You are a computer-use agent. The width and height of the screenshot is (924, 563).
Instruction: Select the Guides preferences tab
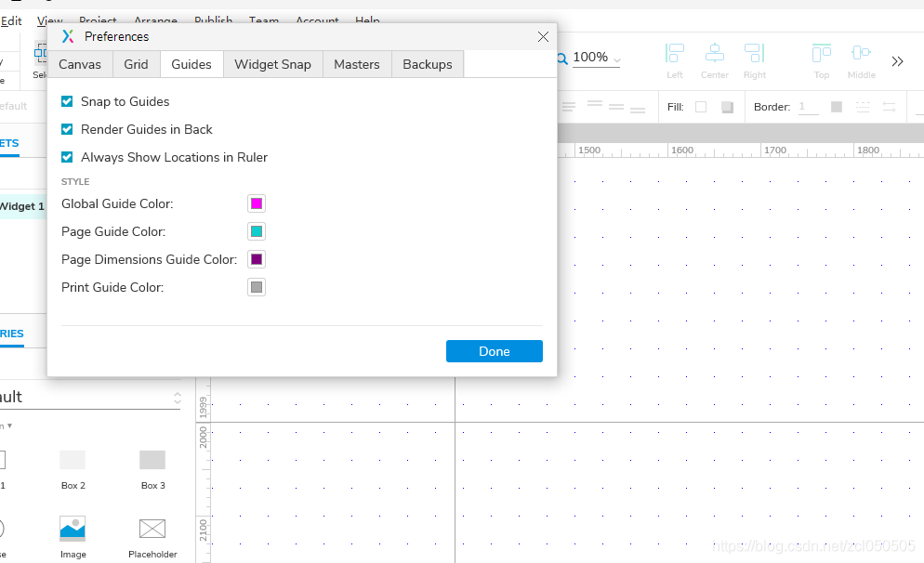(x=191, y=64)
